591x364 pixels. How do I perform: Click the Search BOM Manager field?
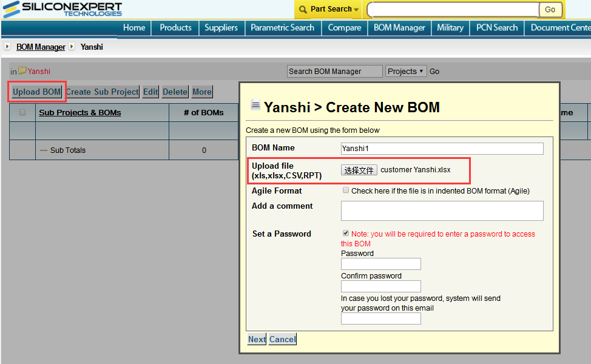click(x=335, y=71)
